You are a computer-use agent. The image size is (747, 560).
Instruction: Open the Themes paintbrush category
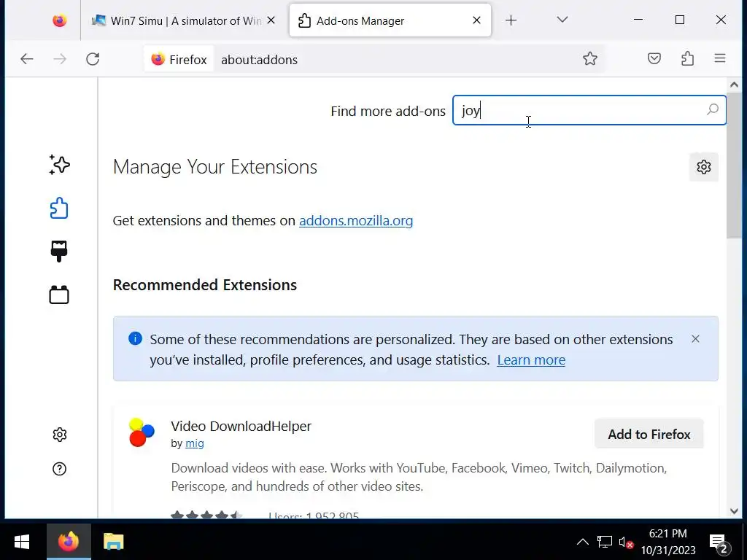[x=59, y=251]
